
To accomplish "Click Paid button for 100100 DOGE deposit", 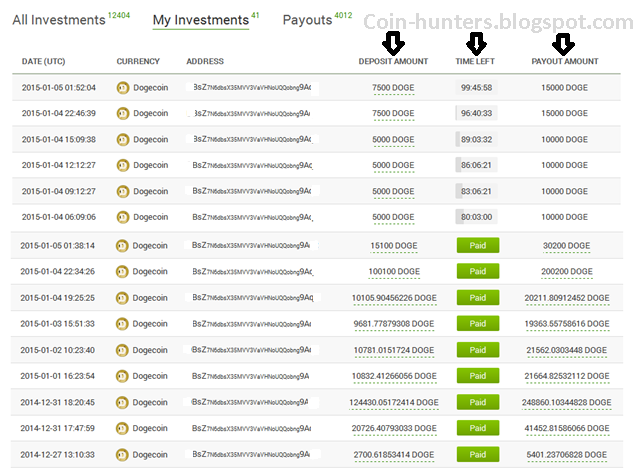I will pos(478,271).
